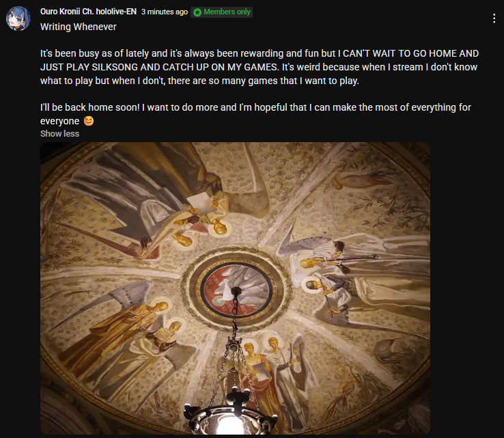Click Ouro Kronii's profile avatar
504x438 pixels.
[x=18, y=18]
